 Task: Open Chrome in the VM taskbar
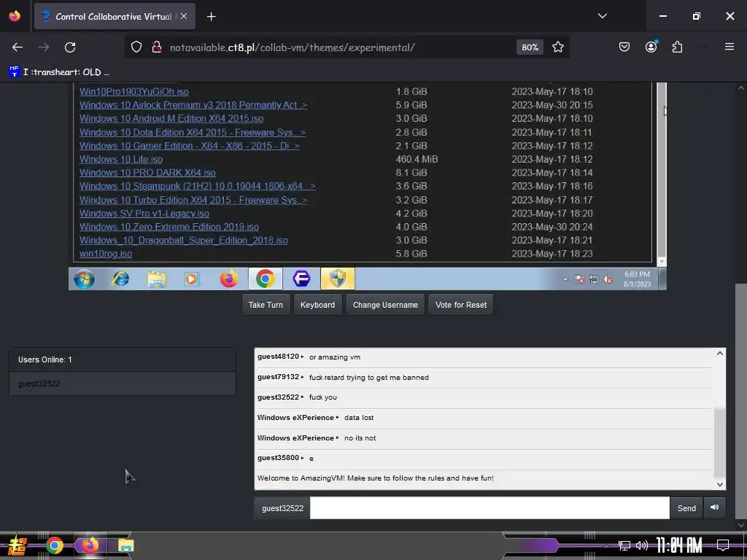266,279
